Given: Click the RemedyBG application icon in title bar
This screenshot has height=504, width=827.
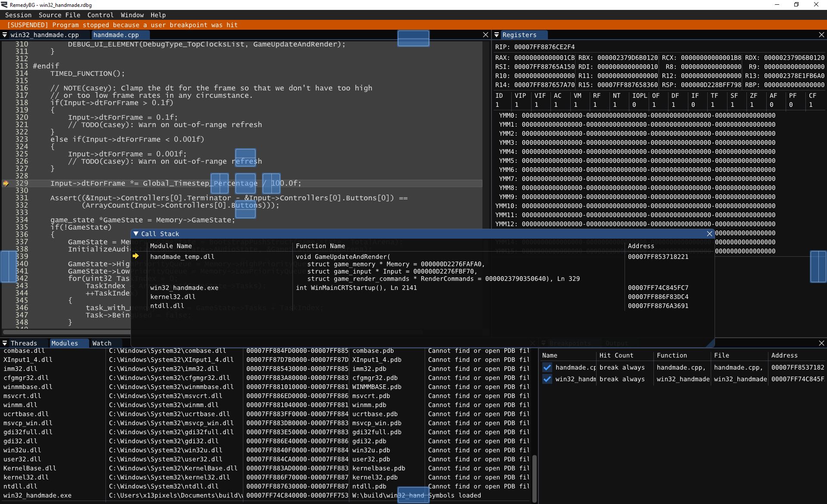Looking at the screenshot, I should click(x=4, y=5).
